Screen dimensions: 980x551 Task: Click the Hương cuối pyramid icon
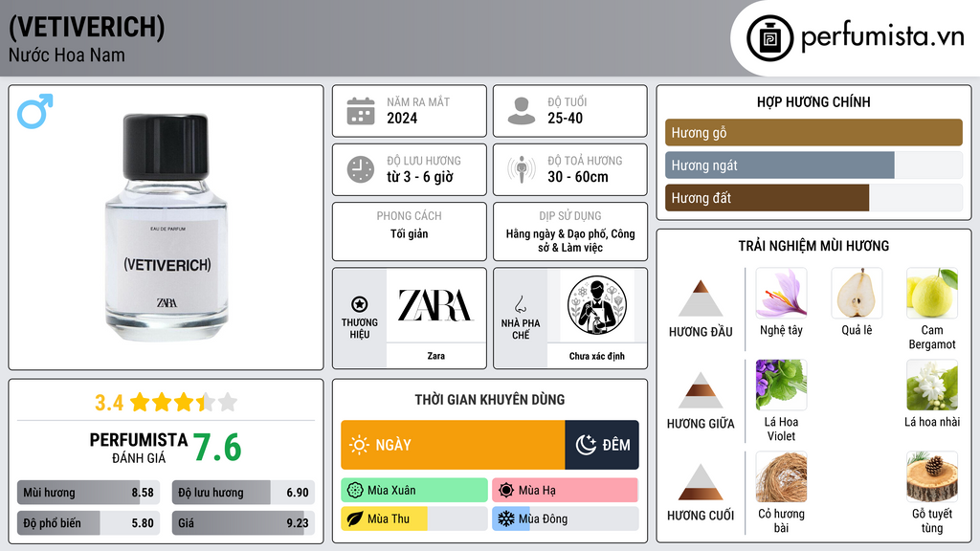click(x=701, y=482)
